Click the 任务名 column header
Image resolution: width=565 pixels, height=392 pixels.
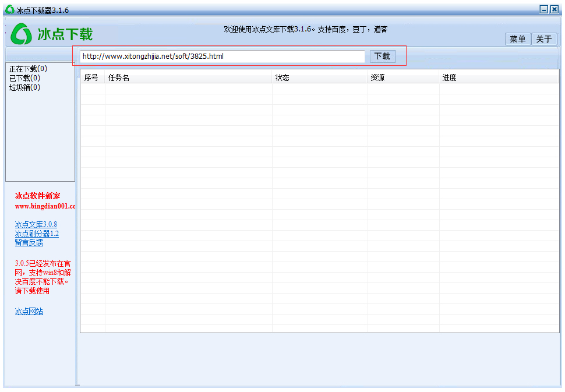tap(119, 77)
